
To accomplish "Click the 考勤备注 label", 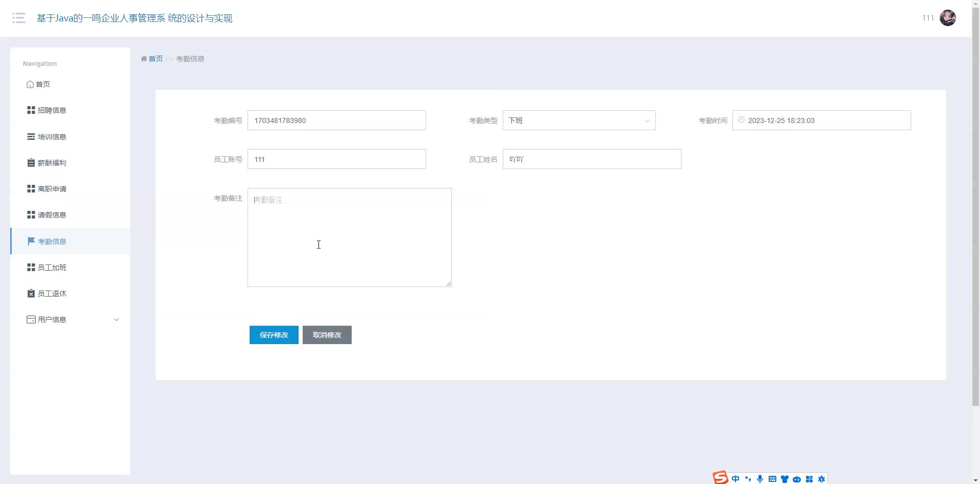I will point(228,198).
